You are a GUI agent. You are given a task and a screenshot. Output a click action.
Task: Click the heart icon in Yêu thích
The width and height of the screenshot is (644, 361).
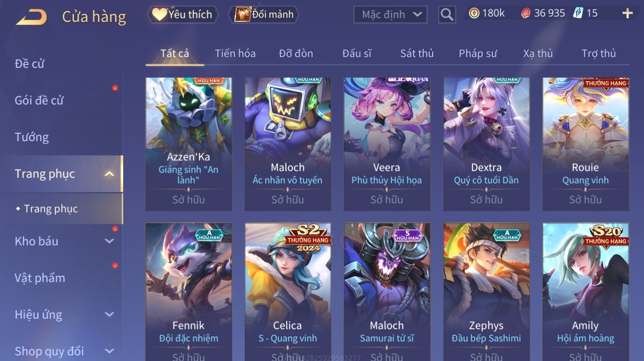pyautogui.click(x=159, y=14)
